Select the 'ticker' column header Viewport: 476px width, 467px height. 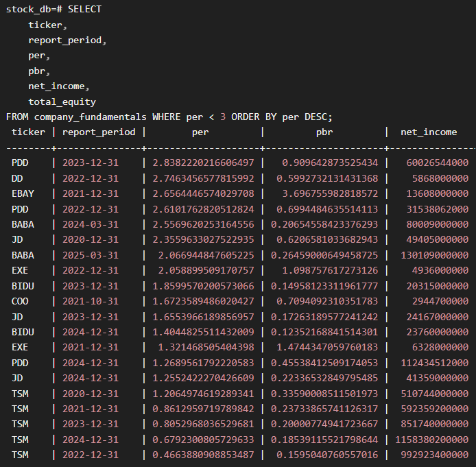pyautogui.click(x=29, y=132)
